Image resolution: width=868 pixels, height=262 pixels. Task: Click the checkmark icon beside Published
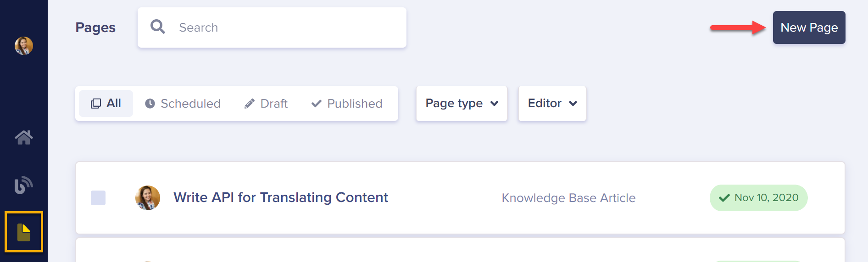[x=316, y=104]
